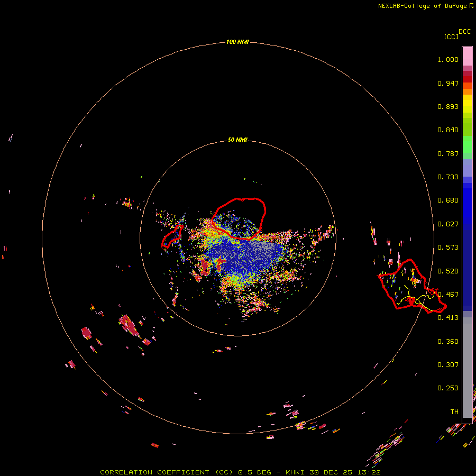The height and width of the screenshot is (476, 476).
Task: Click the 0.573 scale label
Action: pyautogui.click(x=448, y=248)
